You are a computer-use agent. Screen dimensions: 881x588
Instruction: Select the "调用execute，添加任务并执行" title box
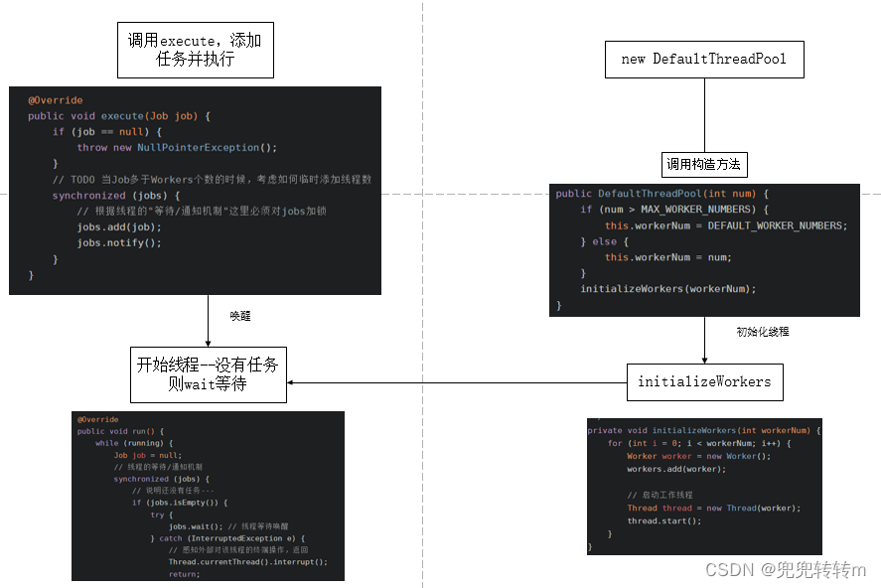point(196,48)
